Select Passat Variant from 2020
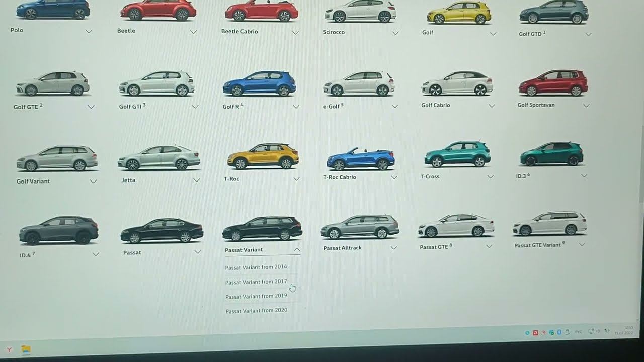 click(x=257, y=311)
